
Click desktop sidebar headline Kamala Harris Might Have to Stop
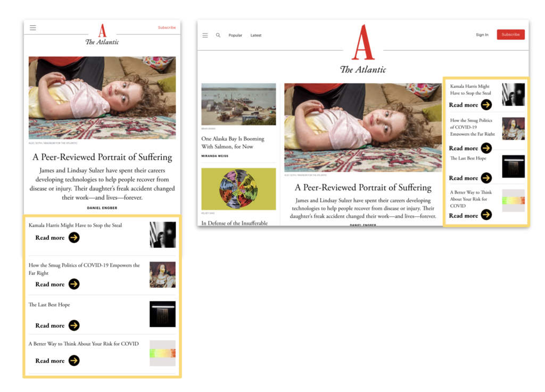(x=470, y=89)
